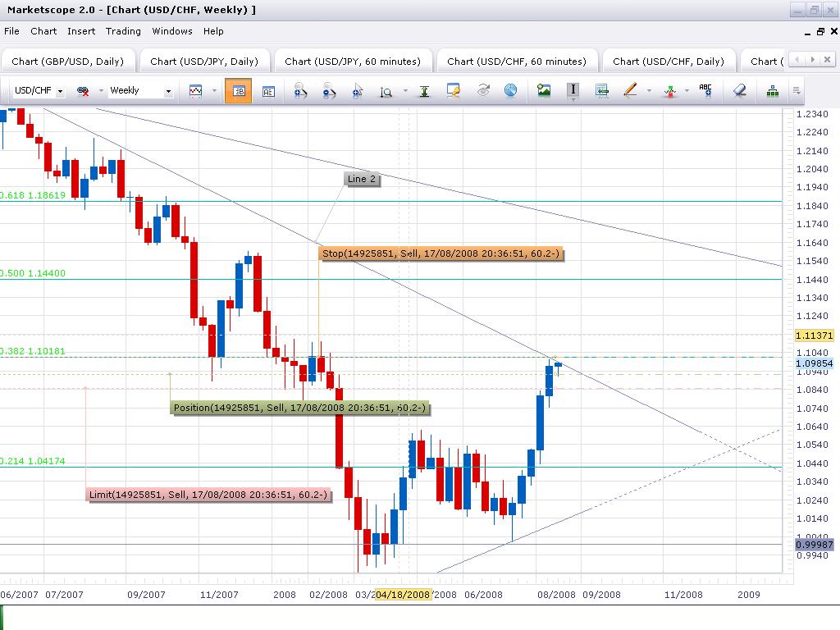Toggle the second data-view panel button
This screenshot has width=840, height=630.
268,91
